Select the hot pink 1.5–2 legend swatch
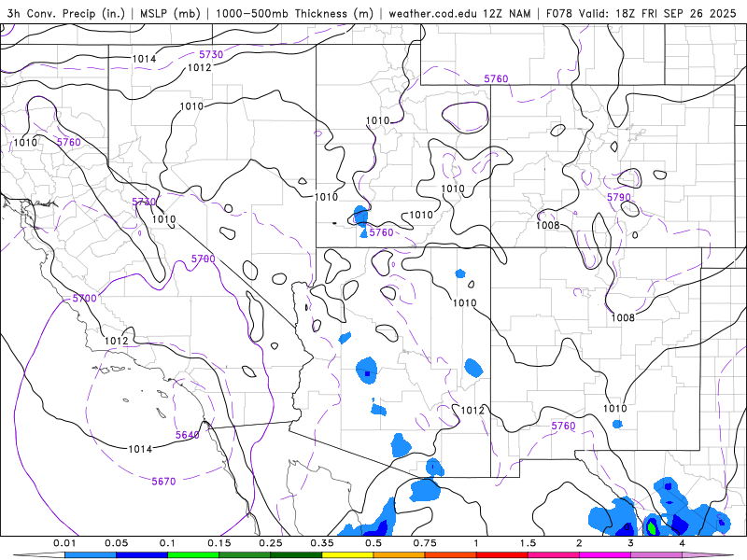The width and height of the screenshot is (747, 560). [554, 555]
